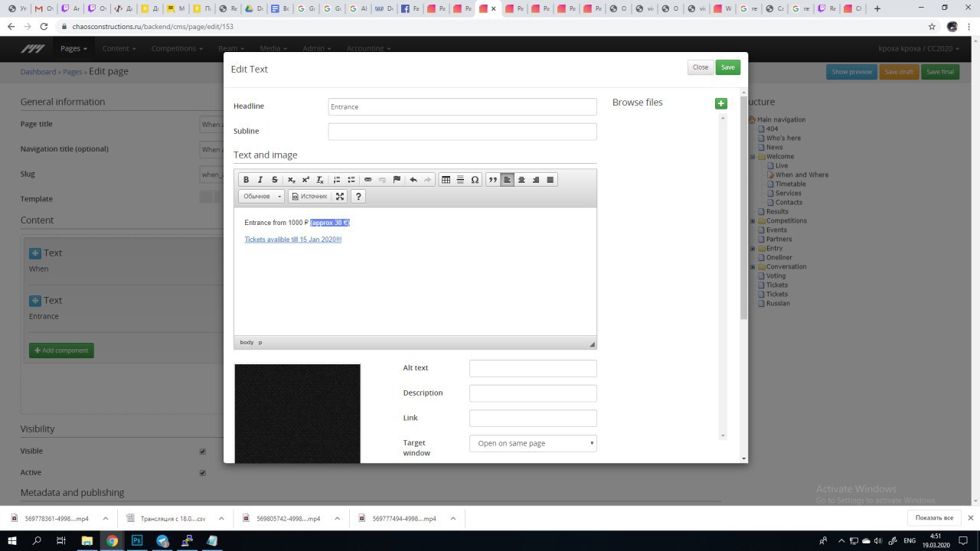The height and width of the screenshot is (551, 980).
Task: Open the Обычное paragraph format dropdown
Action: coord(261,197)
